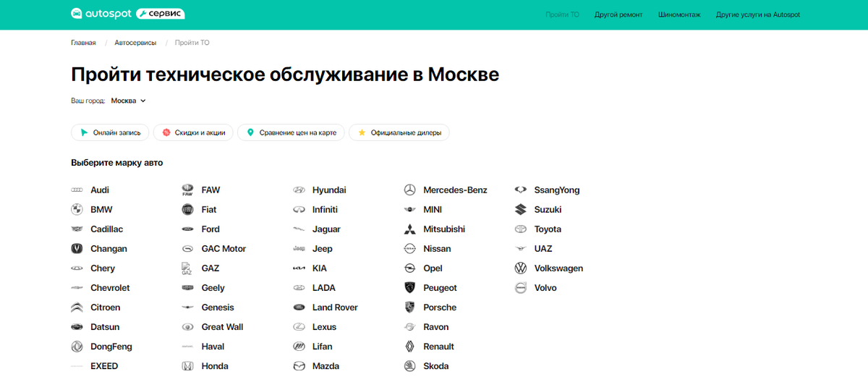The image size is (868, 390).
Task: Click the DongFeng logo icon
Action: coord(77,347)
